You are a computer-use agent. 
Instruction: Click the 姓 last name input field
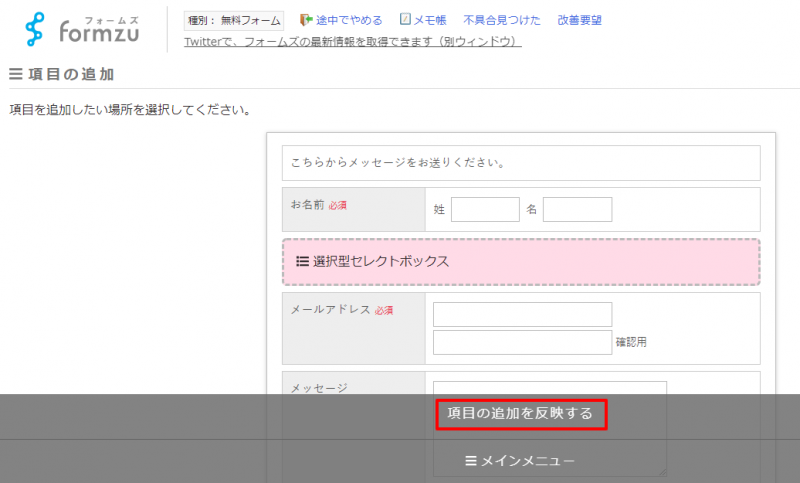click(x=485, y=209)
